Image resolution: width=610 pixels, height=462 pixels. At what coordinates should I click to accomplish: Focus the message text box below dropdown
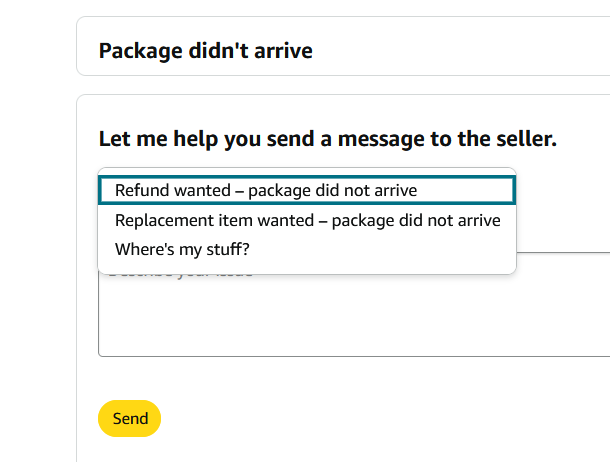[x=350, y=320]
